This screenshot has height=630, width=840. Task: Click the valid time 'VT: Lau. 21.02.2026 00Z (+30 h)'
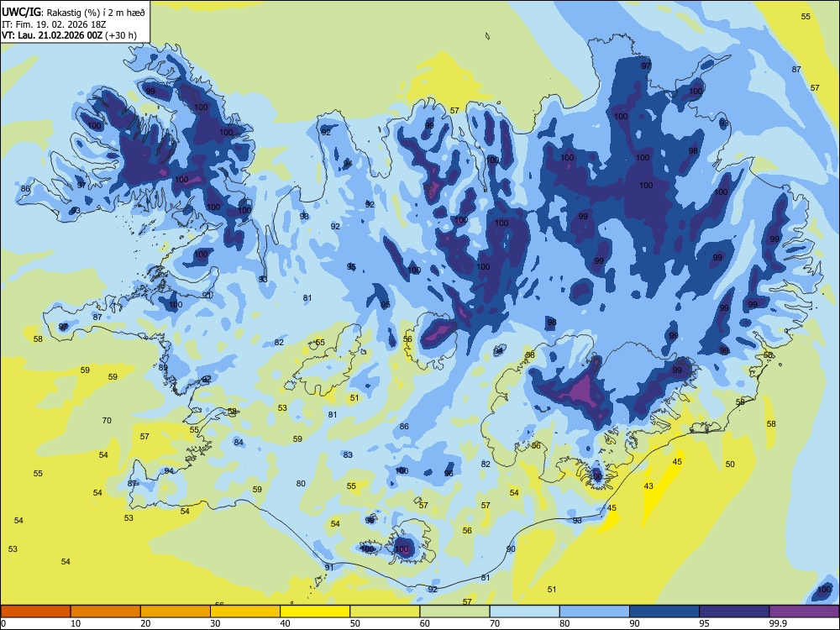click(69, 35)
